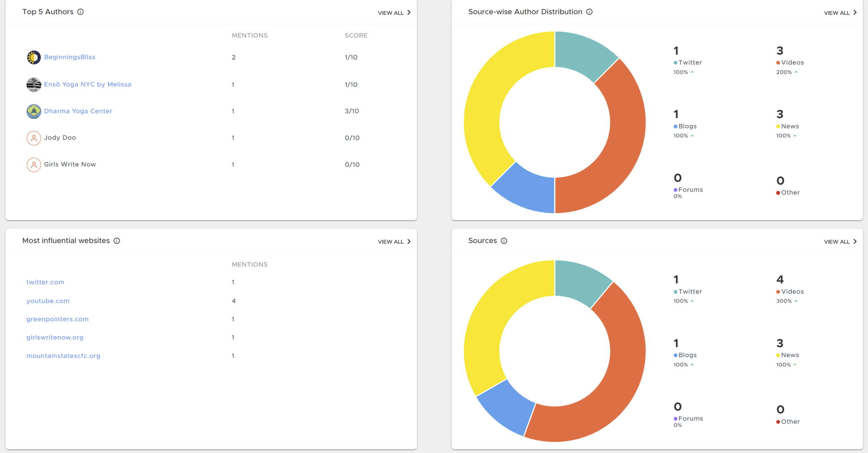The width and height of the screenshot is (868, 453).
Task: Click Jody Doo placeholder user icon
Action: coord(34,138)
